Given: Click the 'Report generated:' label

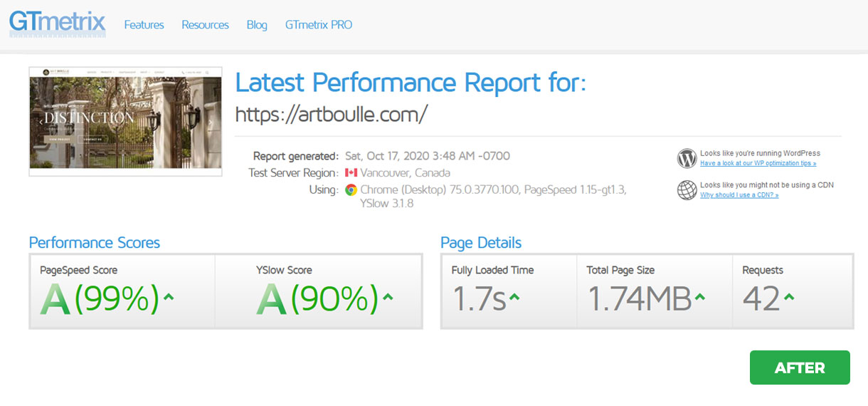Looking at the screenshot, I should 296,156.
